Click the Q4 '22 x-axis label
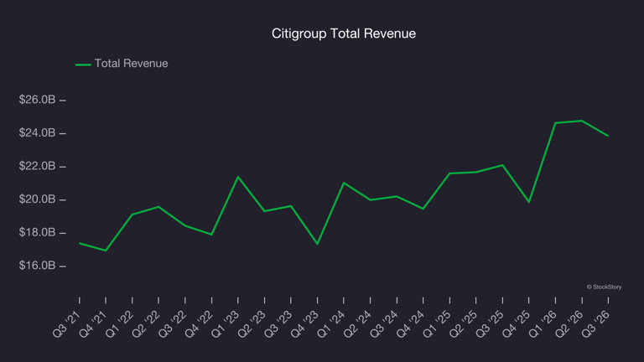This screenshot has height=362, width=644. [x=199, y=324]
